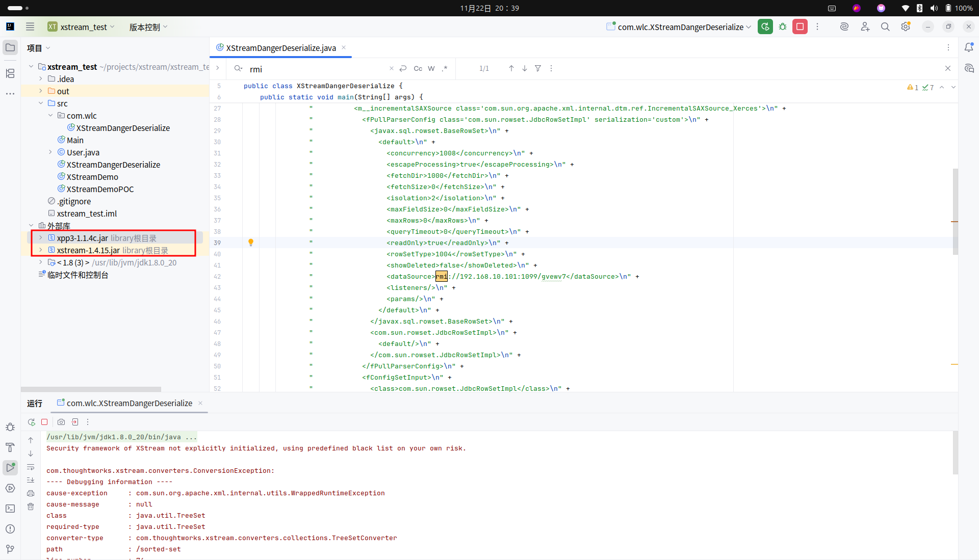Open Search Everywhere magnifier icon
The width and height of the screenshot is (979, 560).
(885, 27)
